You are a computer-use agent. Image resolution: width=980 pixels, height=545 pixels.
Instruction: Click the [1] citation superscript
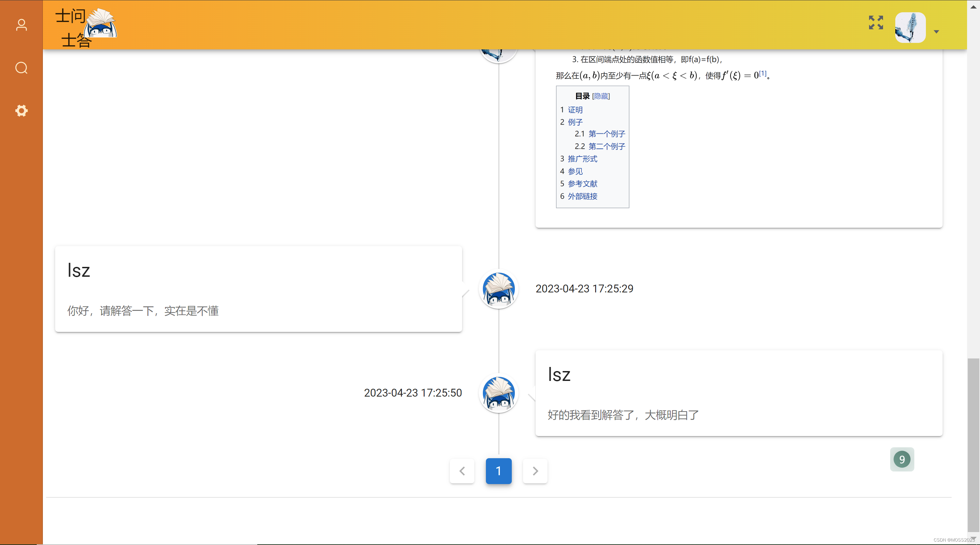pyautogui.click(x=762, y=74)
